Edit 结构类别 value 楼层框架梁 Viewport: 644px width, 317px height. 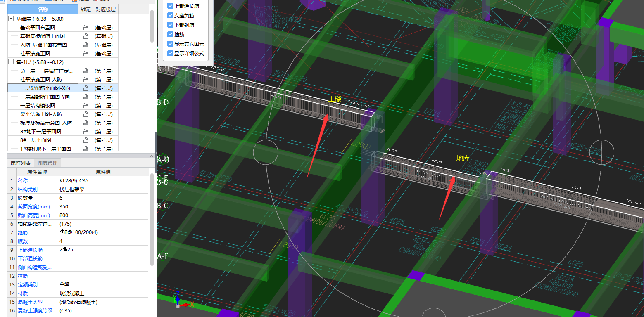(x=103, y=189)
